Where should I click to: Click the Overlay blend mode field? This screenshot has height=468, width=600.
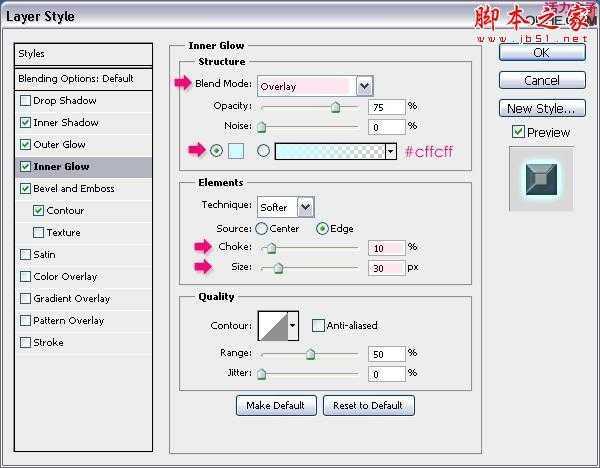tap(307, 86)
